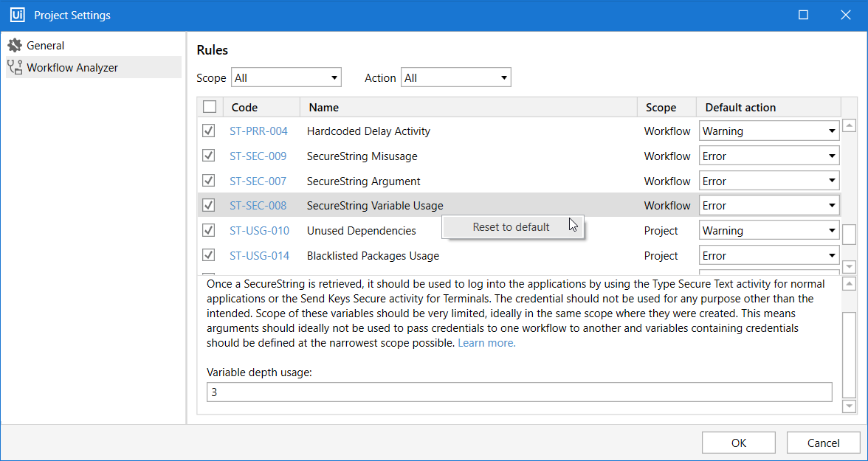Uncheck the ST-PRR-004 rule checkbox
Screen dimensions: 868x461
[209, 131]
